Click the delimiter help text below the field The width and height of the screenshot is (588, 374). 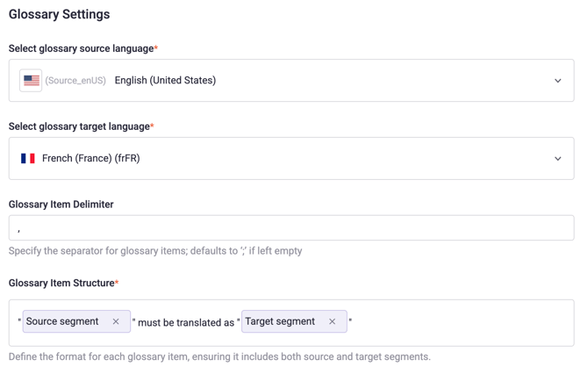pos(155,251)
